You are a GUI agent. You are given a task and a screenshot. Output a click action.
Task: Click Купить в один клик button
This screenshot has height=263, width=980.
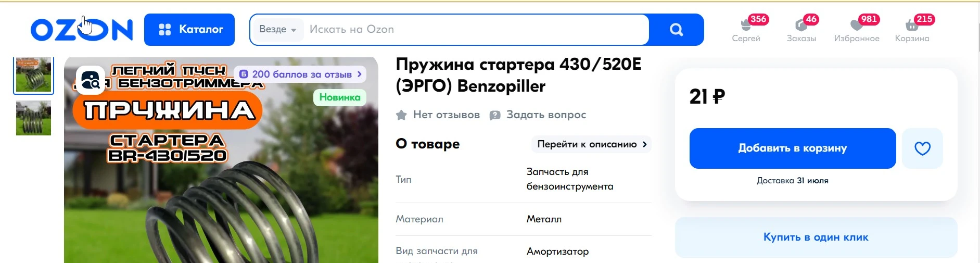tap(816, 237)
